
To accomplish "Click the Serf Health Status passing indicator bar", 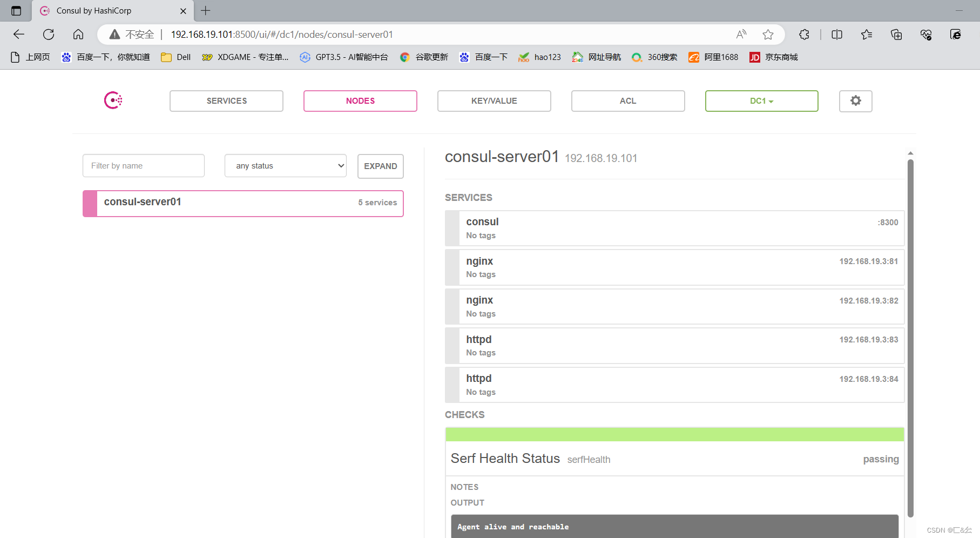I will [x=674, y=434].
